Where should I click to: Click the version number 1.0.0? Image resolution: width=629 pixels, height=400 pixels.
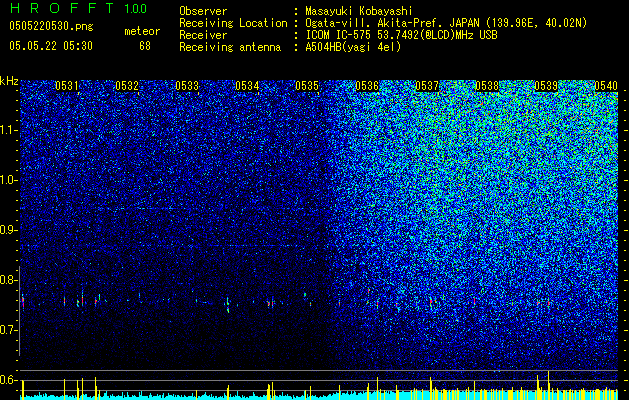136,8
